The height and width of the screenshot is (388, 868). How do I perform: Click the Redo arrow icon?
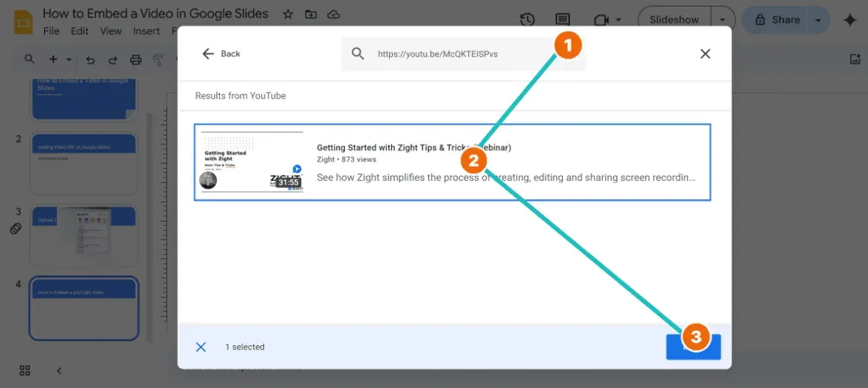[113, 59]
